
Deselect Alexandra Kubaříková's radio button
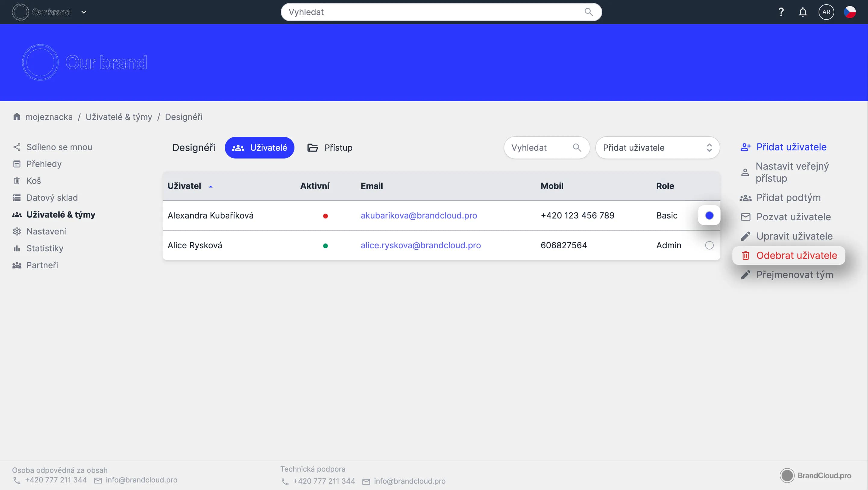click(x=709, y=216)
